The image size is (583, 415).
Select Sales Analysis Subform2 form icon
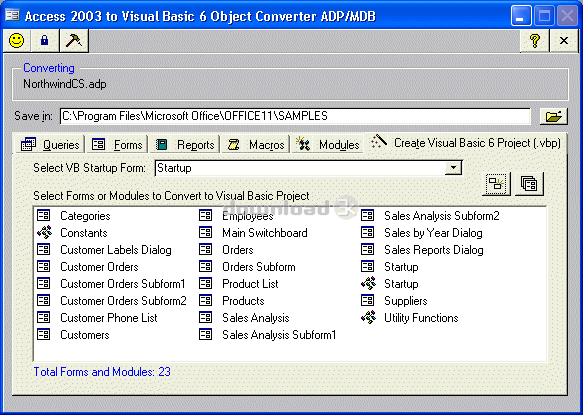click(367, 215)
